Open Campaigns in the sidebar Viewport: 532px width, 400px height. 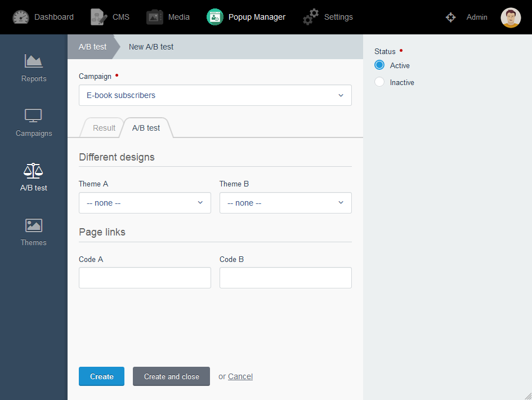[x=34, y=123]
